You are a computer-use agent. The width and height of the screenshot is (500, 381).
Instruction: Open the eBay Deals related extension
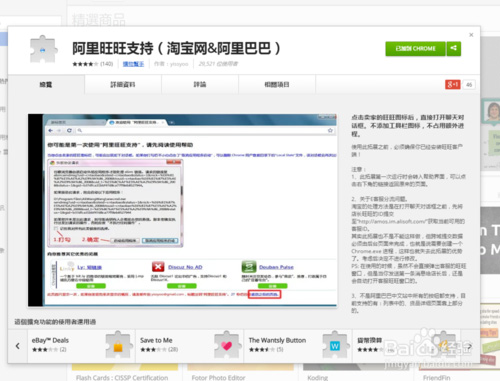click(81, 346)
